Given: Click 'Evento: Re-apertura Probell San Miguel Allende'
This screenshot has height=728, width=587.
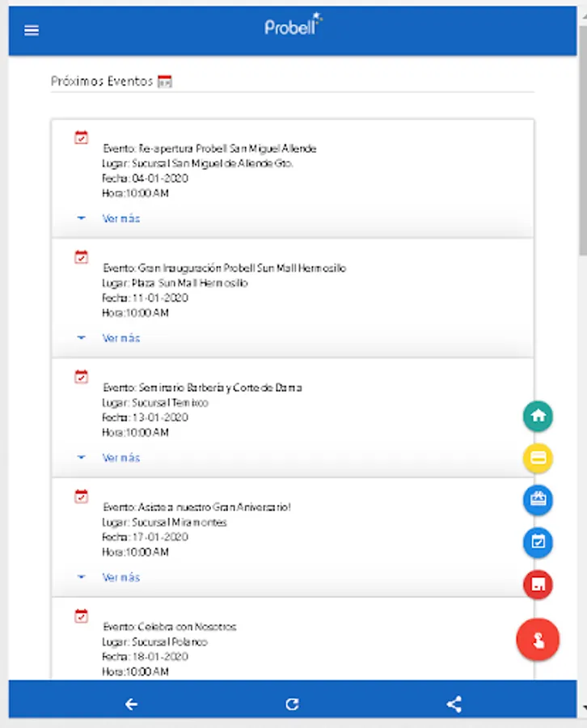Looking at the screenshot, I should 209,149.
